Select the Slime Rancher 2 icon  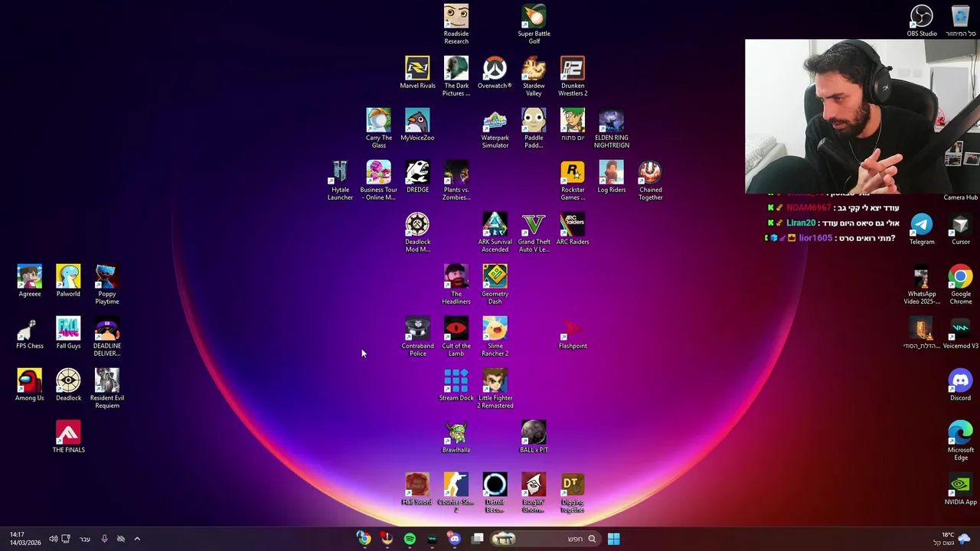[495, 336]
